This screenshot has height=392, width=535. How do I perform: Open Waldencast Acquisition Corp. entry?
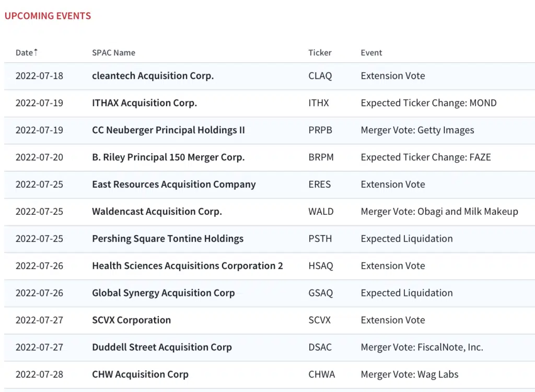click(157, 211)
